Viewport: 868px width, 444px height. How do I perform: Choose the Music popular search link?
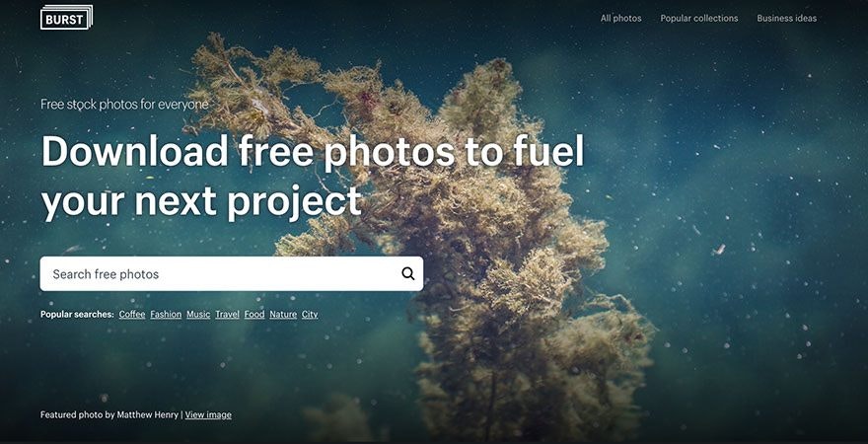[x=198, y=314]
